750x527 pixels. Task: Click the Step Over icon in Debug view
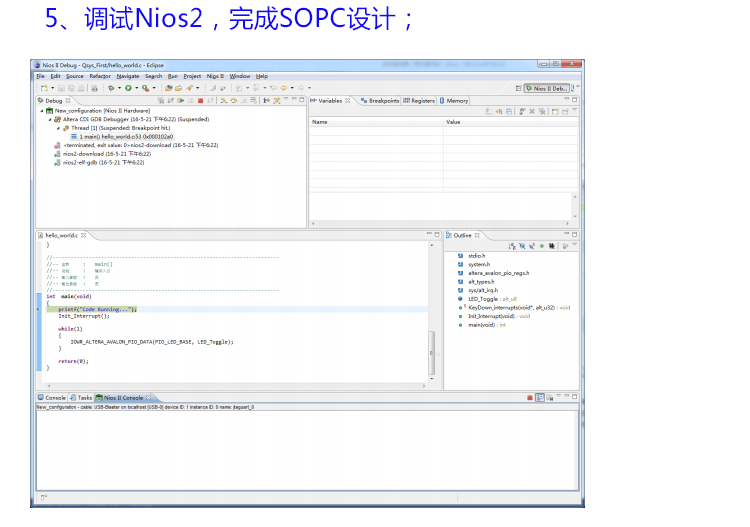tap(233, 100)
